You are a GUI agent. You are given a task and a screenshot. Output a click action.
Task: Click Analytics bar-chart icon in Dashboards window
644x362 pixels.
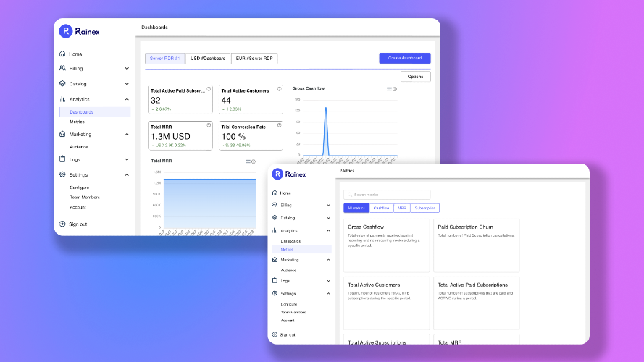pyautogui.click(x=62, y=99)
